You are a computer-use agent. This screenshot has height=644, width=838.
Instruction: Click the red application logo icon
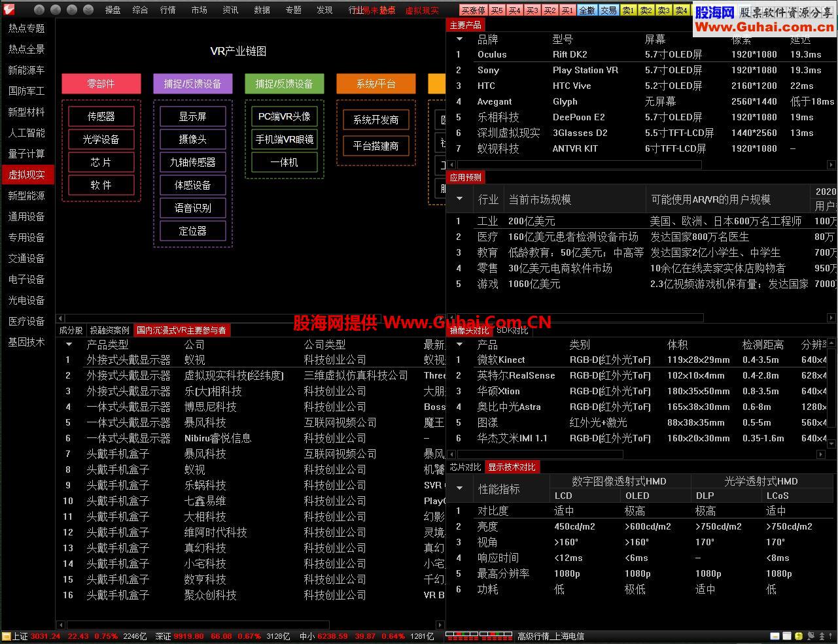point(9,9)
